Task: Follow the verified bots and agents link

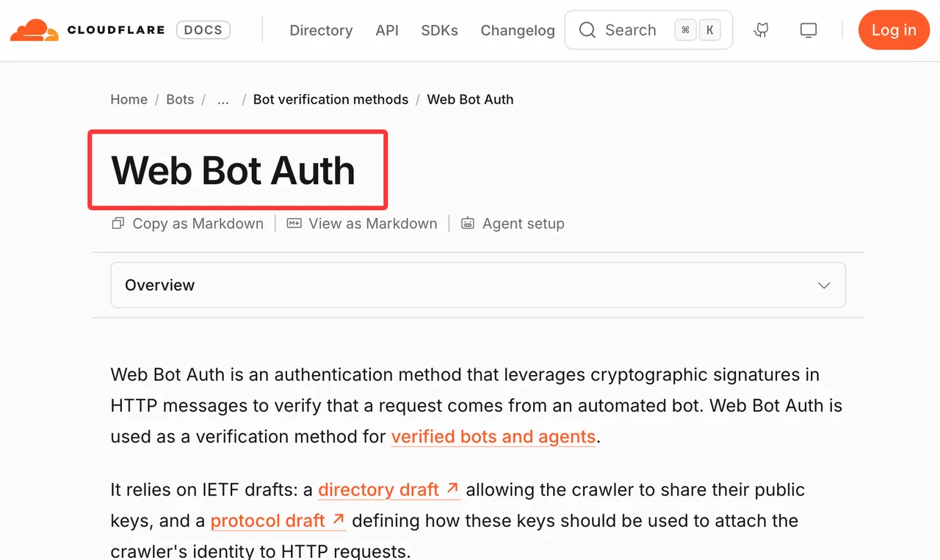Action: (493, 437)
